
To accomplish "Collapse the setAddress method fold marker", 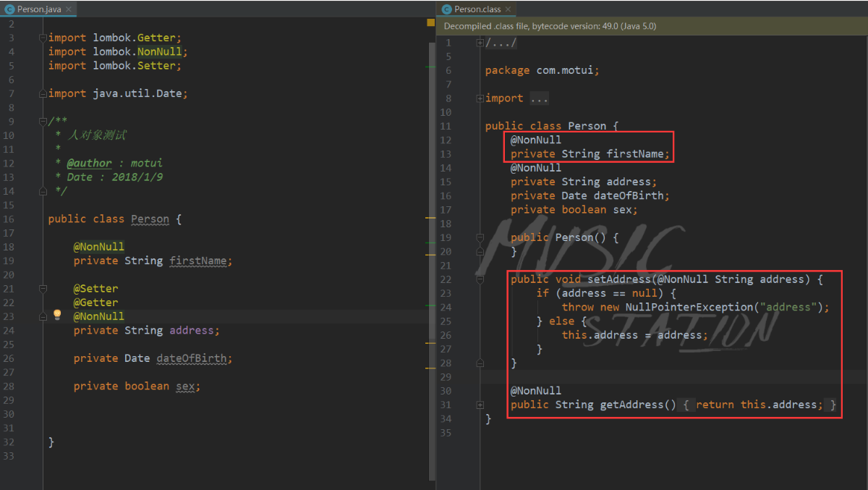I will tap(480, 279).
